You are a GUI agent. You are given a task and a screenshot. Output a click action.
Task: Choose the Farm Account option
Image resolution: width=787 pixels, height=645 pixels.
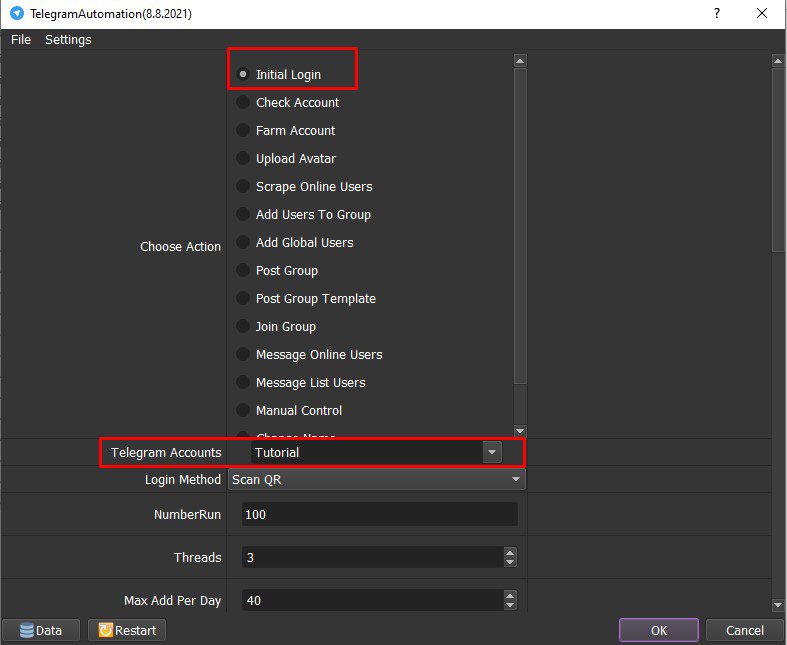point(243,131)
